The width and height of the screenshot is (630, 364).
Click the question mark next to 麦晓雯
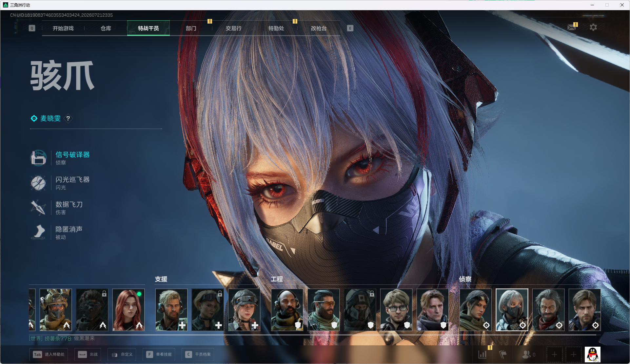[68, 118]
